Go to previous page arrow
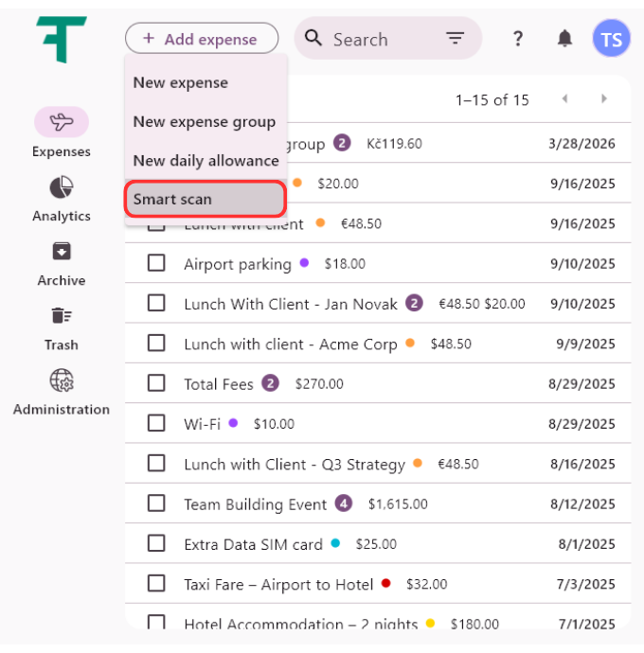This screenshot has height=653, width=644. point(565,99)
